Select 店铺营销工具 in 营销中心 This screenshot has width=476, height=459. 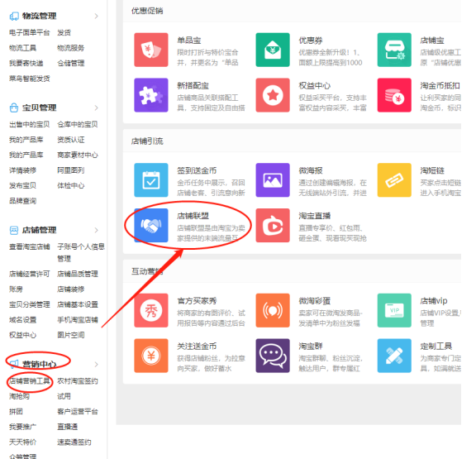tap(30, 381)
